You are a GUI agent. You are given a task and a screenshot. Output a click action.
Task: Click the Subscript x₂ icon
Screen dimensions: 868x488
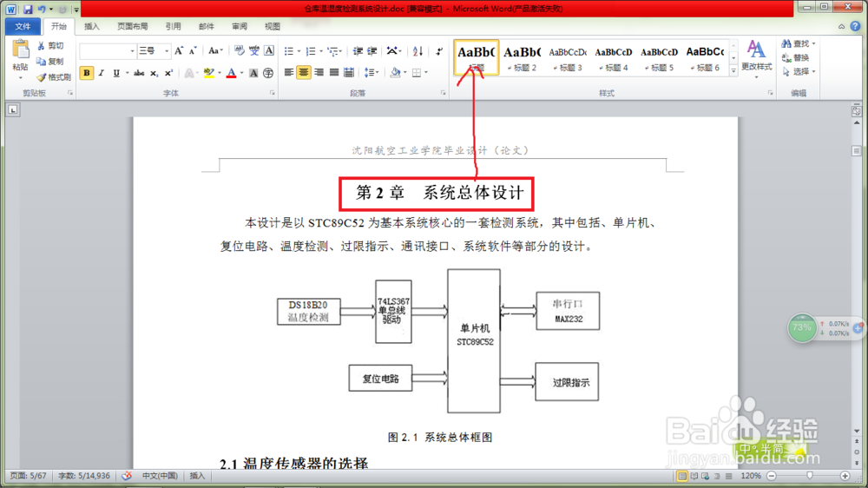(154, 73)
